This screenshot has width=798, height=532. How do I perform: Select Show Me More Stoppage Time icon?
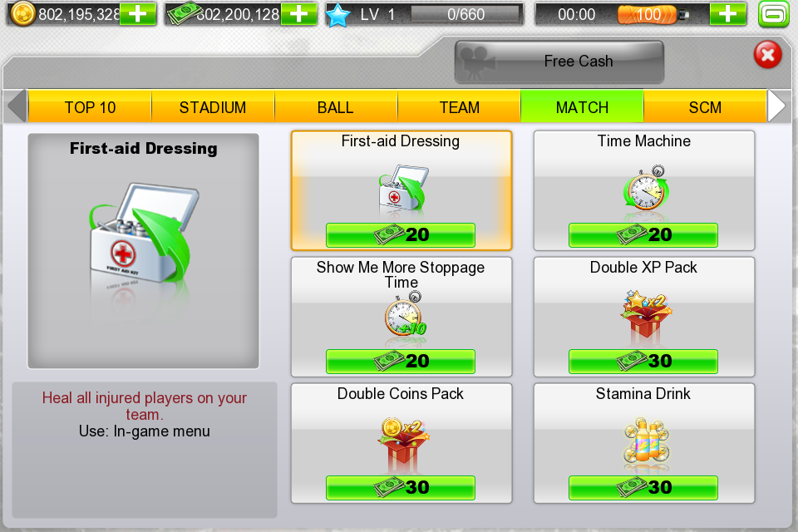pos(405,313)
